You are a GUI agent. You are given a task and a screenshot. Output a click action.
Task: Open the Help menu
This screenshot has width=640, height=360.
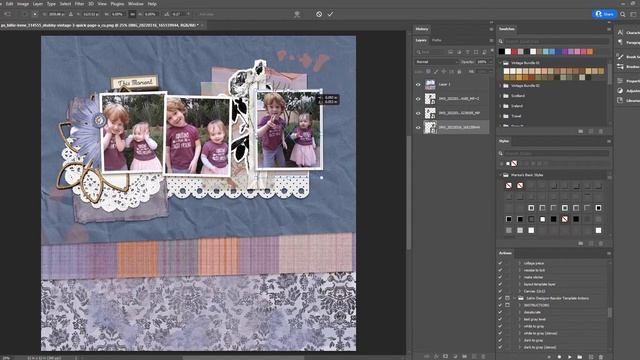pos(152,4)
